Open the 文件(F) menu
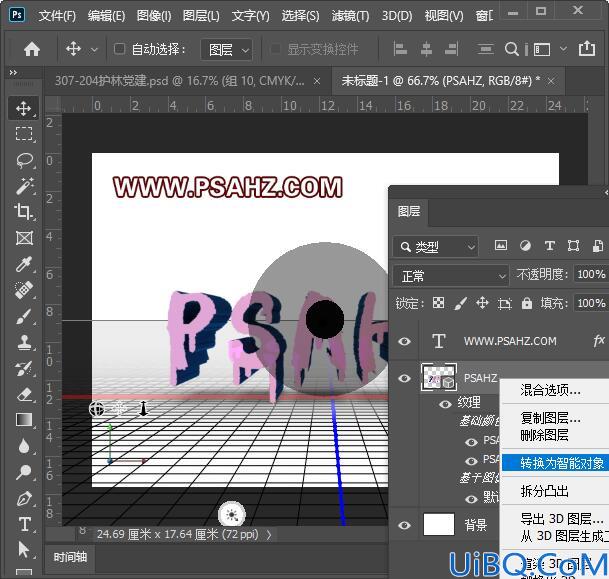The image size is (609, 579). tap(57, 16)
